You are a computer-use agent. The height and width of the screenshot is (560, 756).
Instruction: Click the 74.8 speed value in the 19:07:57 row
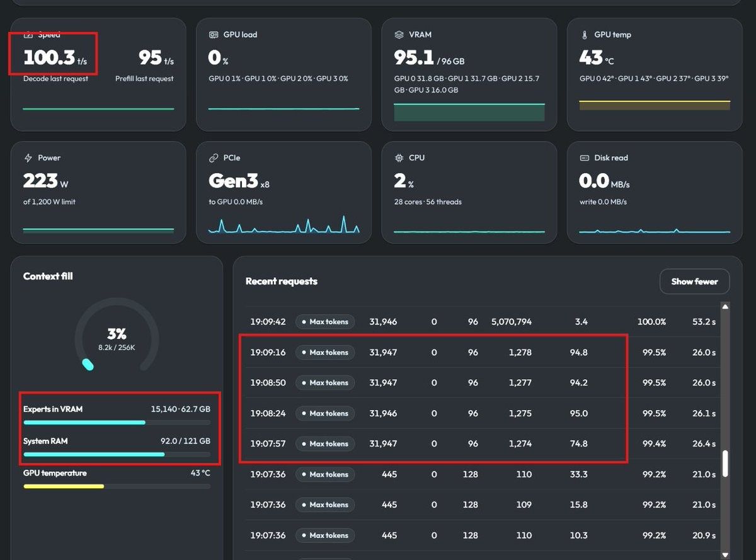[578, 444]
